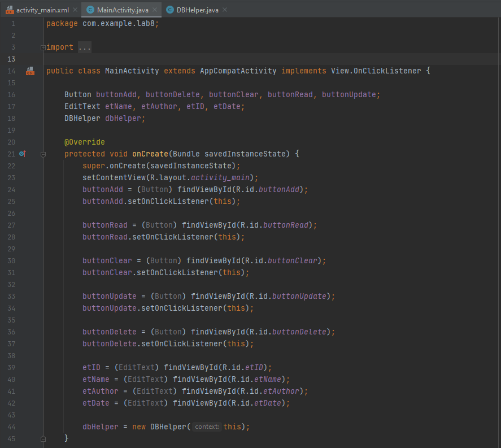Click 'etAuthor' resource id on line 41
The width and height of the screenshot is (501, 448).
coord(281,391)
